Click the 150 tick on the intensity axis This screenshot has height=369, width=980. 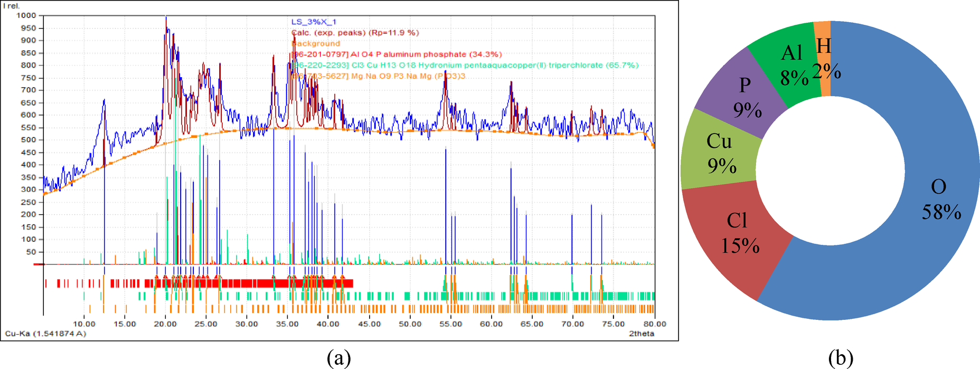tap(29, 227)
